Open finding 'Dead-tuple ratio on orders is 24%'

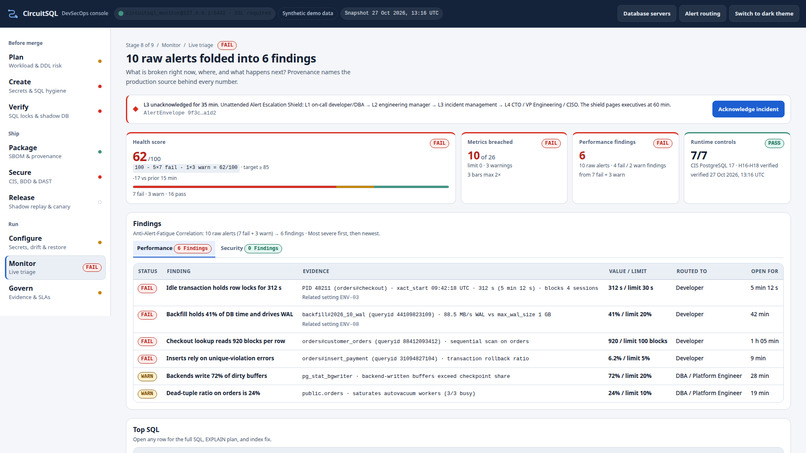213,393
